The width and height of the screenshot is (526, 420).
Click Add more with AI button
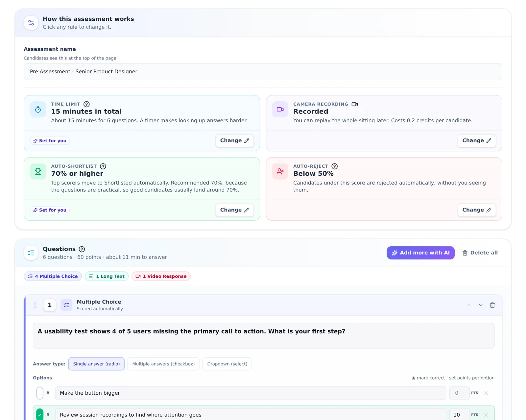tap(420, 253)
